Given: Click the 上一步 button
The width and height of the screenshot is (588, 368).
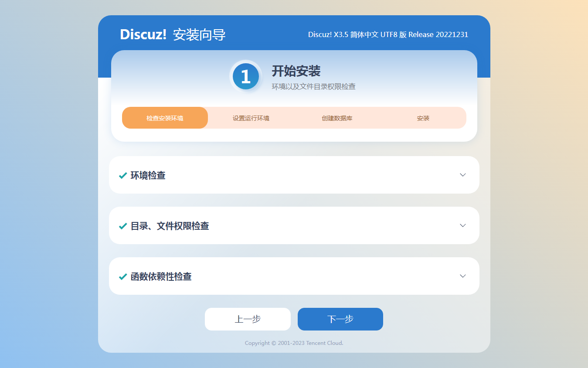Looking at the screenshot, I should 248,319.
